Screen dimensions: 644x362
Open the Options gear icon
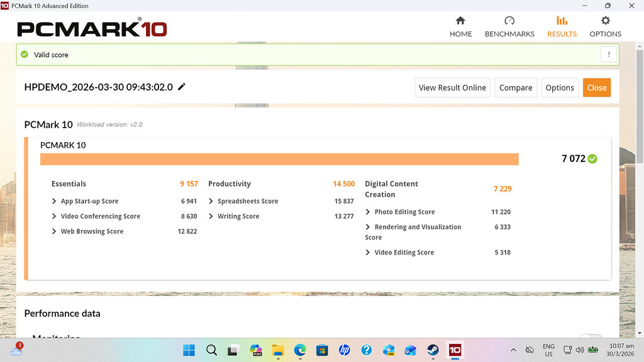[x=605, y=21]
